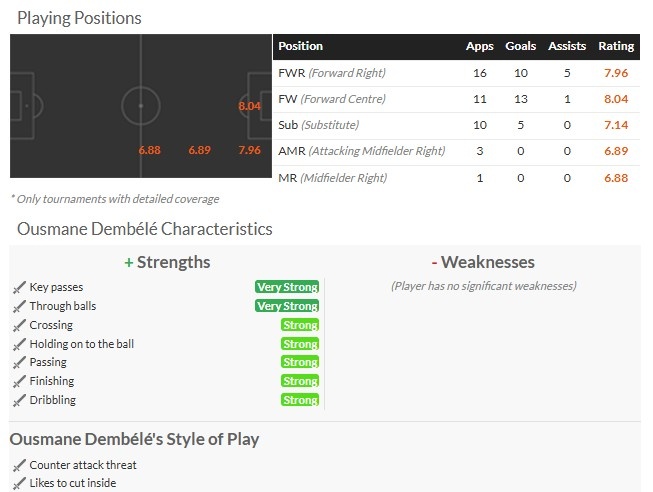This screenshot has width=653, height=492.
Task: Sort table by Apps column header
Action: pos(479,47)
